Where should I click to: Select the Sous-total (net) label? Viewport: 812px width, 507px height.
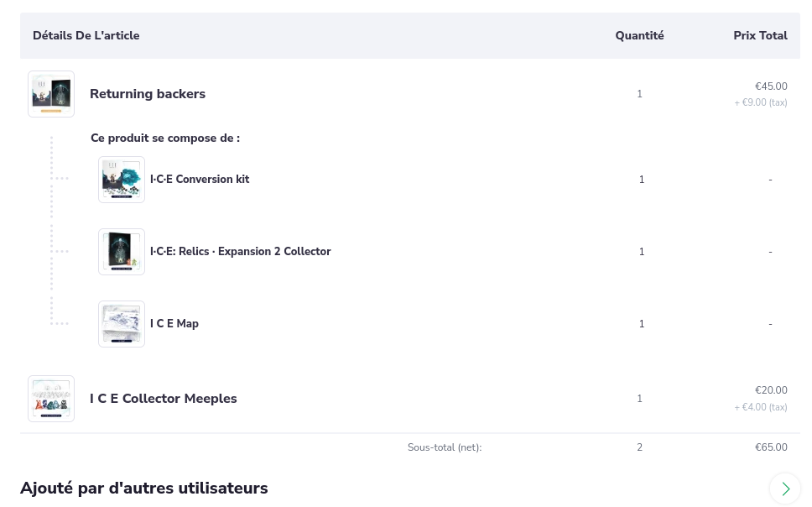point(445,447)
